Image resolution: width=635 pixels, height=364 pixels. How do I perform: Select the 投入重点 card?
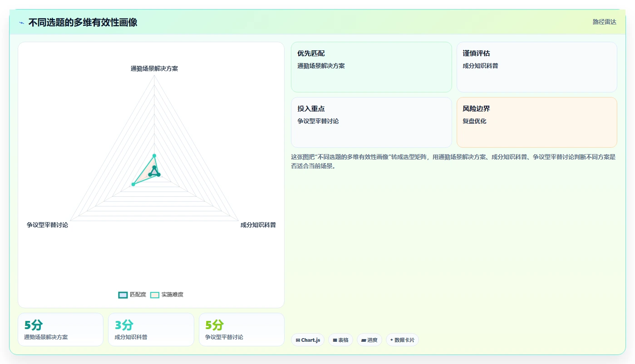(371, 122)
